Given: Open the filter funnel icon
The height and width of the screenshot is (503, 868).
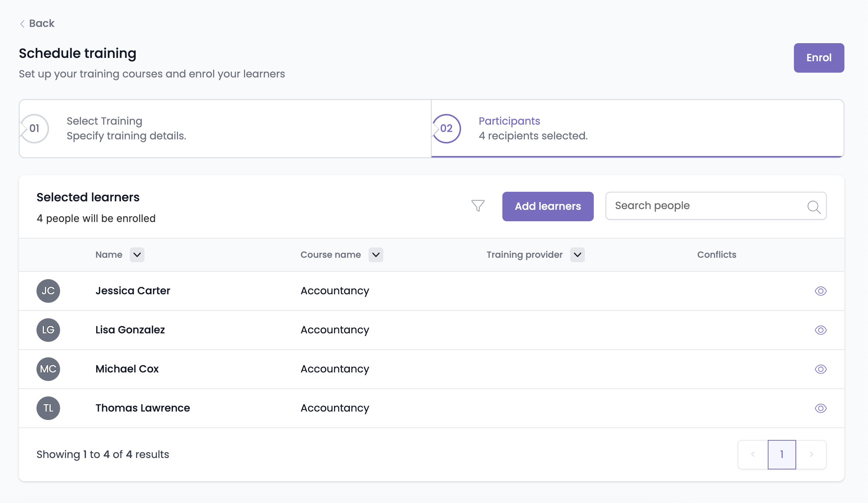Looking at the screenshot, I should [x=478, y=206].
